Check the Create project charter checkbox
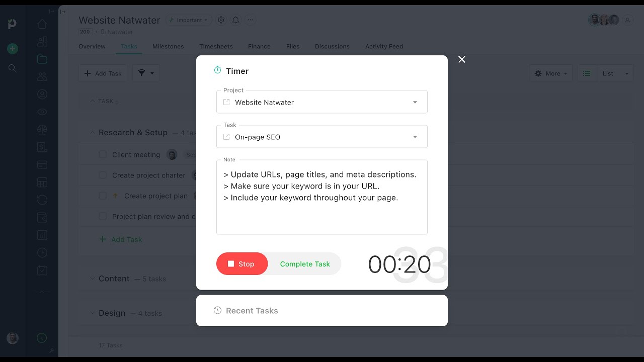Screen dimensions: 644x362 (x=103, y=175)
